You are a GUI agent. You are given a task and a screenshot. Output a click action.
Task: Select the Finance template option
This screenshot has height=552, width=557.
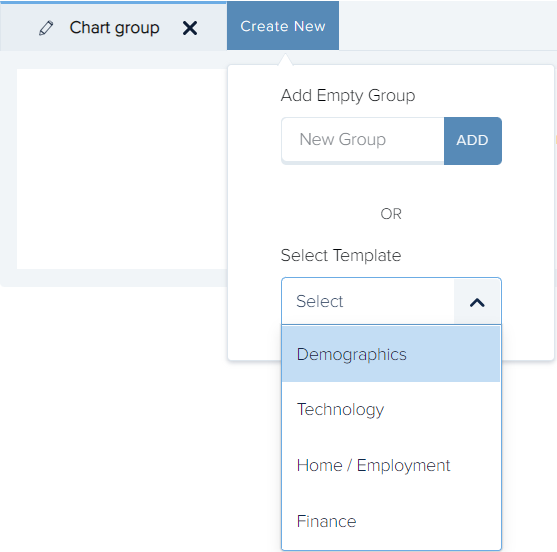(391, 521)
